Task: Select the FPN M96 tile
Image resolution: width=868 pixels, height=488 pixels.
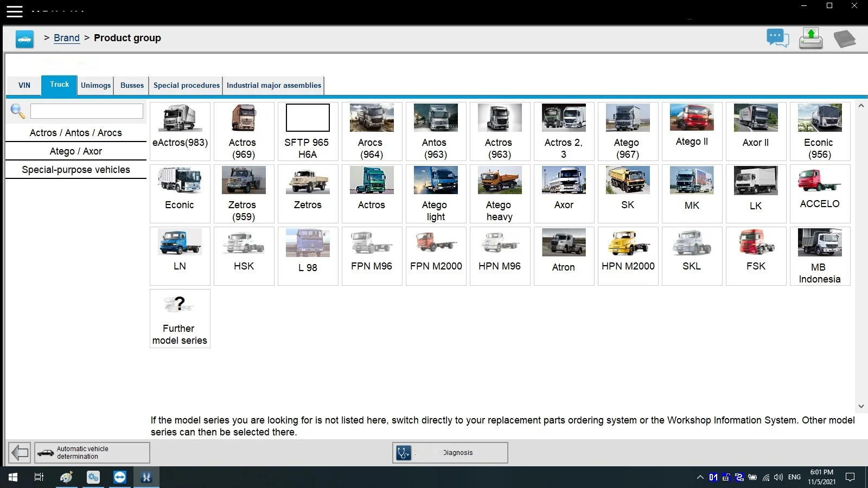Action: 372,256
